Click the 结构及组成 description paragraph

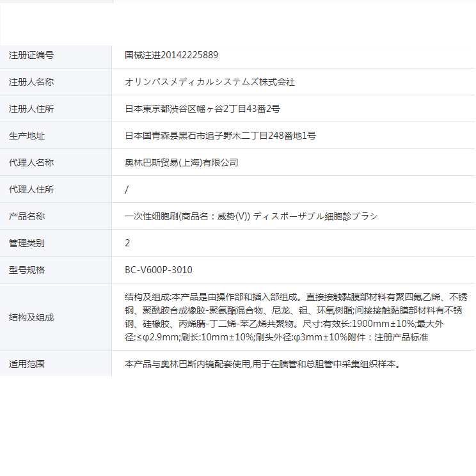tap(296, 317)
